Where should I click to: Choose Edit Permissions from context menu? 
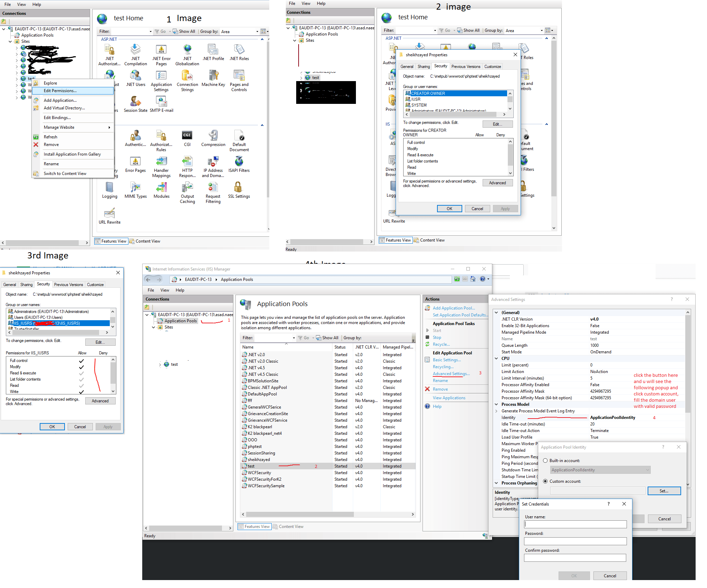pyautogui.click(x=60, y=91)
